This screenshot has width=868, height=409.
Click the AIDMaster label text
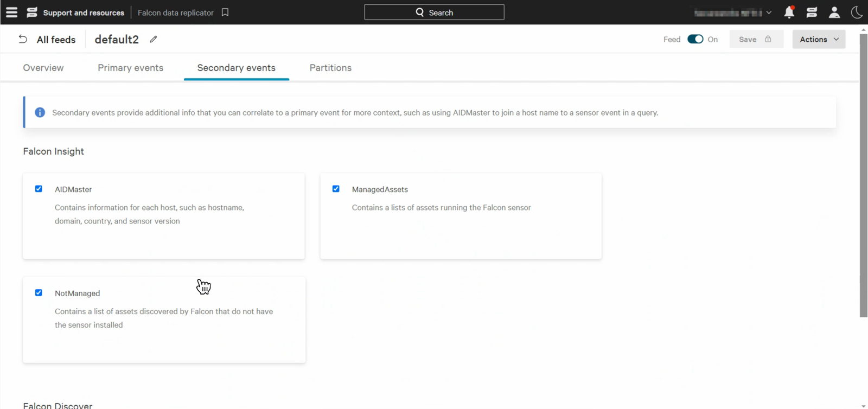73,189
